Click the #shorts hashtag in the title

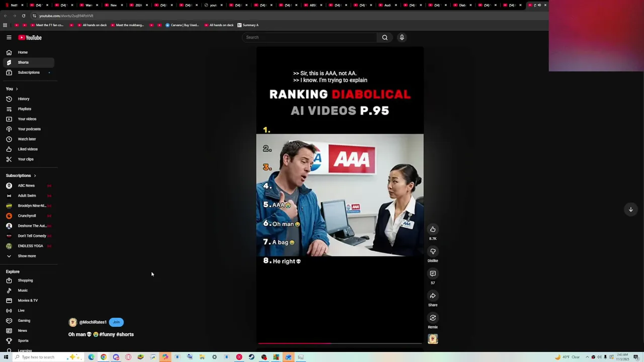pyautogui.click(x=125, y=334)
